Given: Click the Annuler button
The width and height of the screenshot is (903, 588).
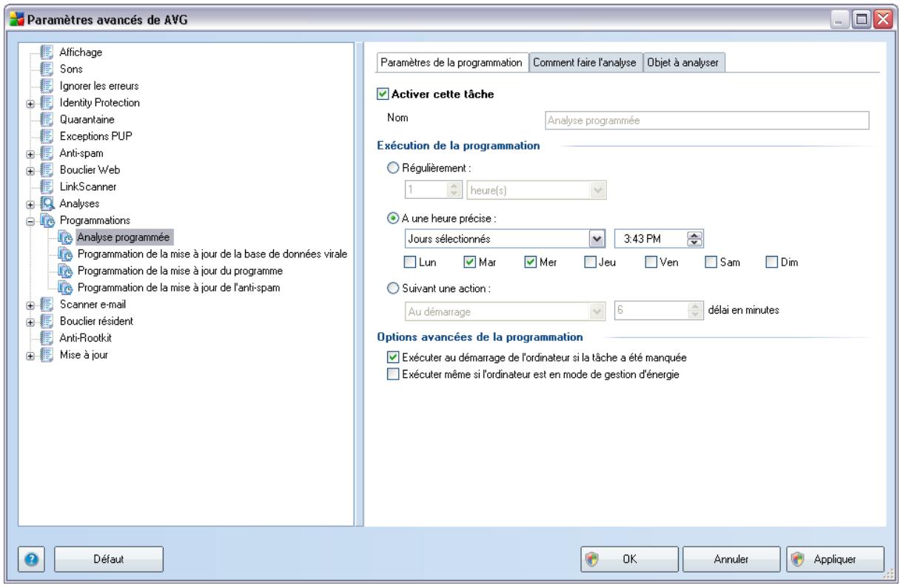Looking at the screenshot, I should [x=730, y=559].
